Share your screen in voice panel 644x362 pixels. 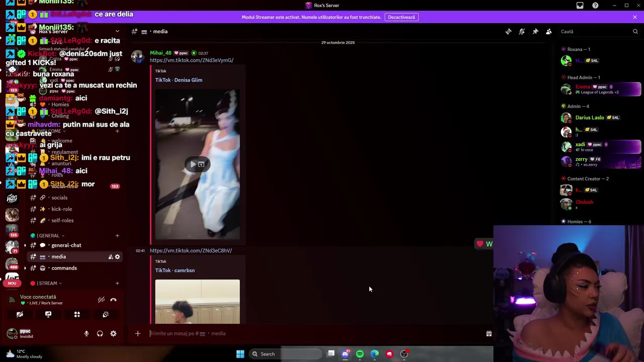(48, 314)
